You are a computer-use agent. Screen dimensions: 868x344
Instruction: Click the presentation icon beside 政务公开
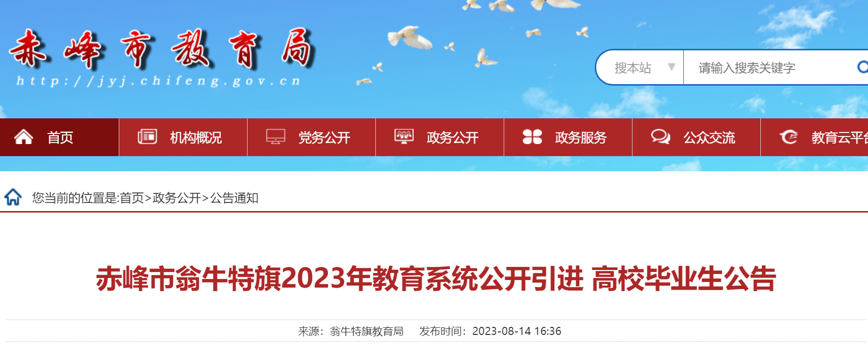pyautogui.click(x=404, y=136)
